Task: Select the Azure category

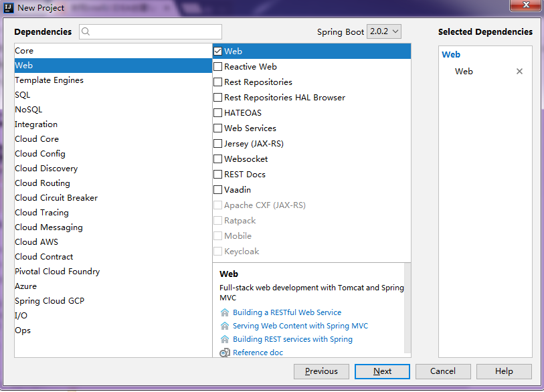Action: (x=113, y=286)
